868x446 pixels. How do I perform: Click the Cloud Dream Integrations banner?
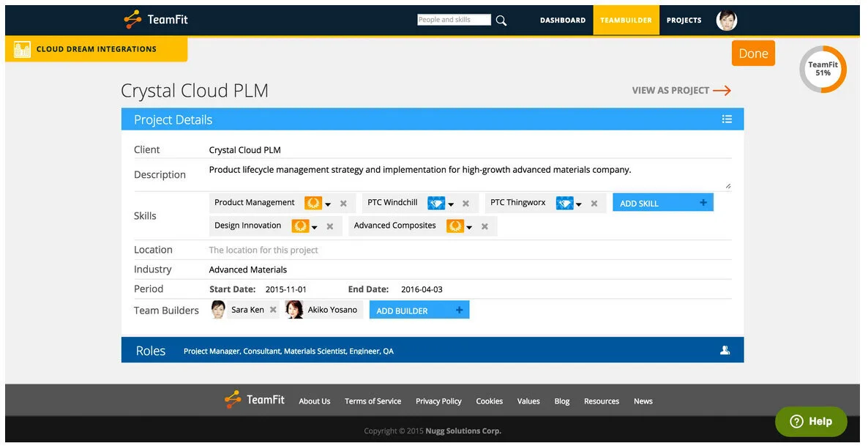pyautogui.click(x=97, y=49)
